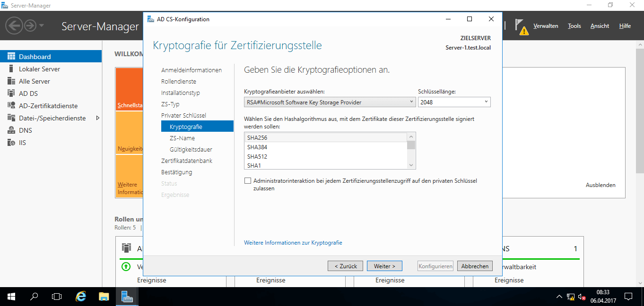Go to the Installationstyp wizard step
The image size is (644, 306).
pyautogui.click(x=181, y=93)
